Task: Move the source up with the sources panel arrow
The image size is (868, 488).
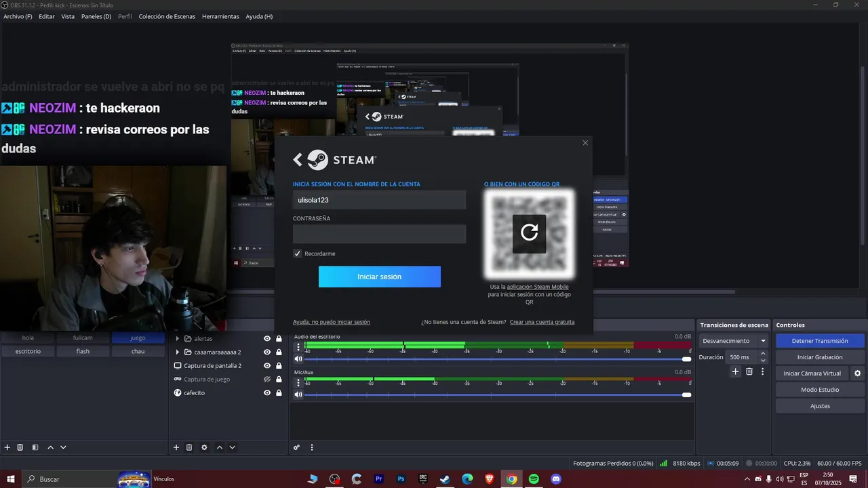Action: tap(220, 447)
